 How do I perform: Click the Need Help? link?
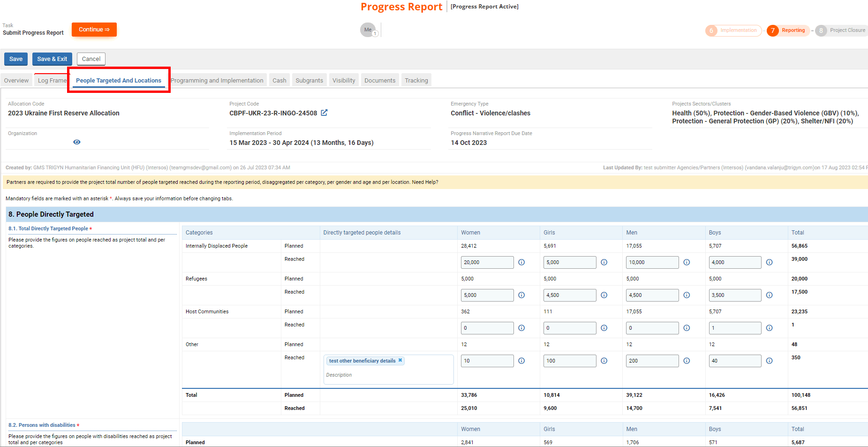[425, 182]
